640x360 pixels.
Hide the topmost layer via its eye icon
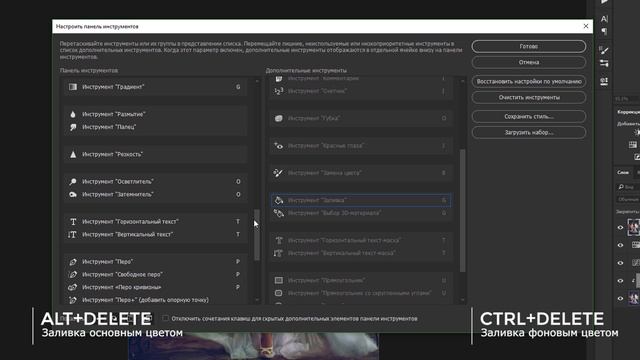pyautogui.click(x=620, y=228)
